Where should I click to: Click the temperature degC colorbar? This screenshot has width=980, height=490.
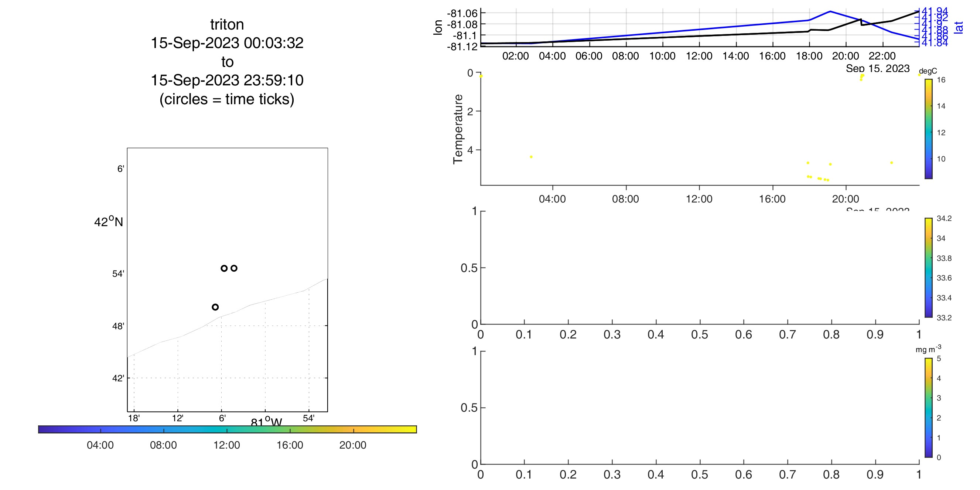click(x=929, y=129)
